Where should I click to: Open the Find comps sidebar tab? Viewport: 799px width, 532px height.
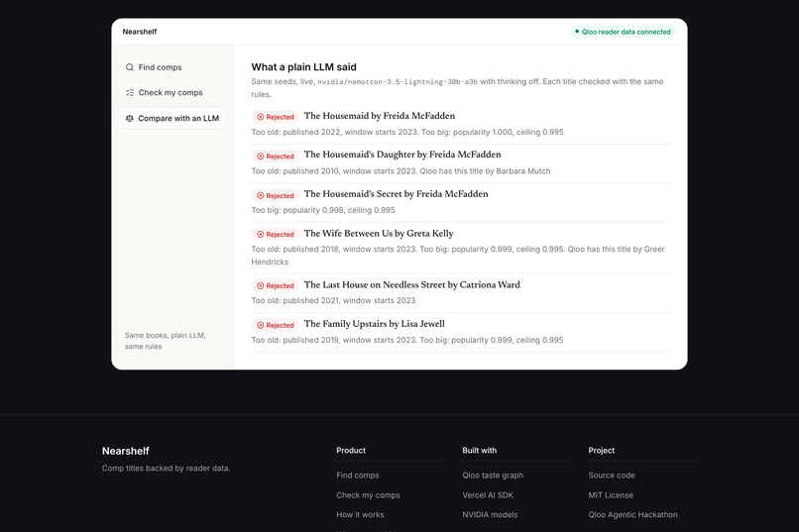pos(172,67)
